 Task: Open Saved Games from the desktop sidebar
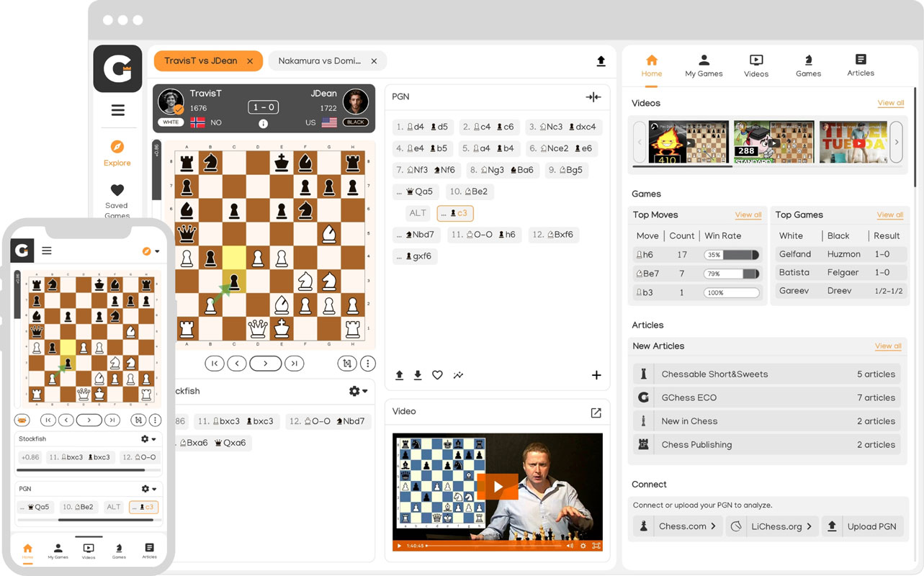point(117,201)
